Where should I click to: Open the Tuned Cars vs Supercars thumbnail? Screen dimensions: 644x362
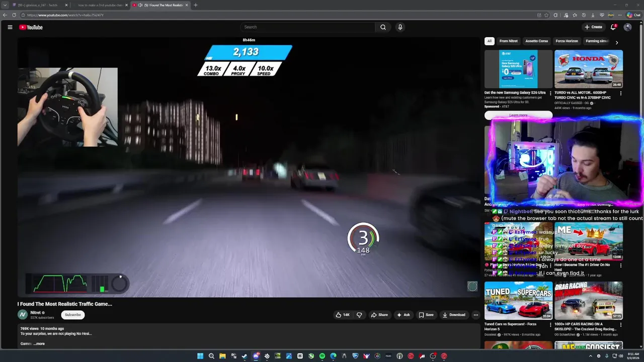point(518,301)
